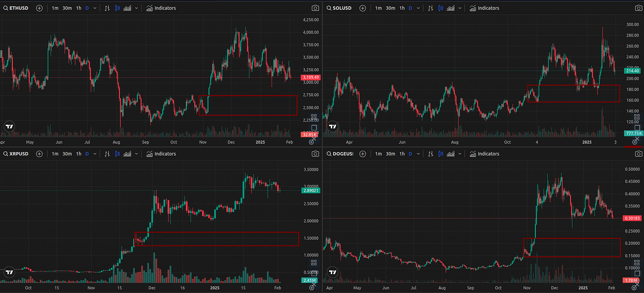
Task: Switch the SOLUSD chart to bars style
Action: coord(430,8)
